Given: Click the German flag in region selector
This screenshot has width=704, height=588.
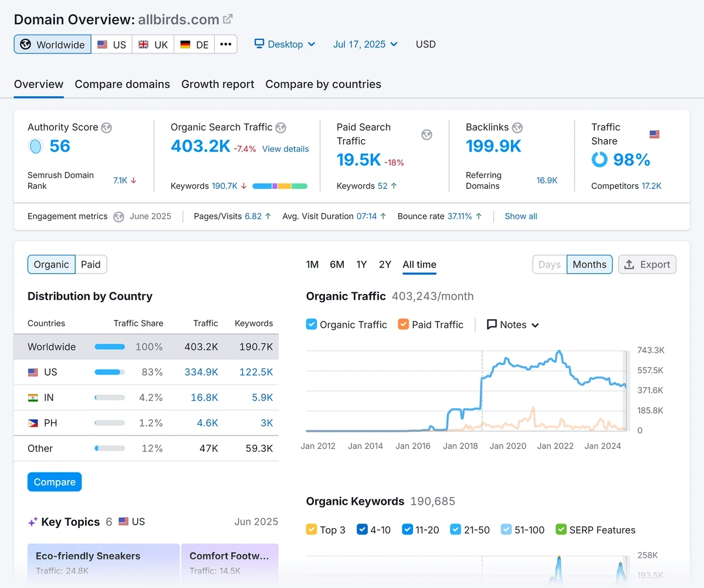Looking at the screenshot, I should 185,45.
